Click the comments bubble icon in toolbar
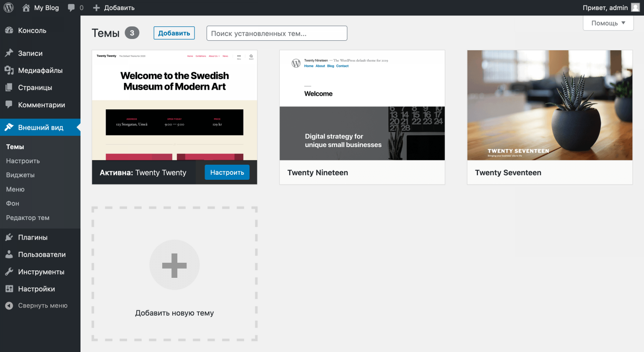The height and width of the screenshot is (352, 644). (x=71, y=8)
